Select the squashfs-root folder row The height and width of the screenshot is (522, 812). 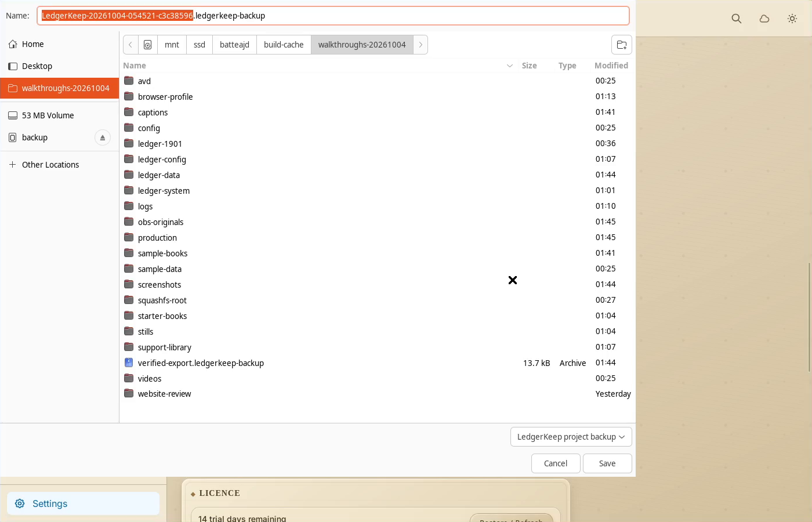(x=378, y=300)
